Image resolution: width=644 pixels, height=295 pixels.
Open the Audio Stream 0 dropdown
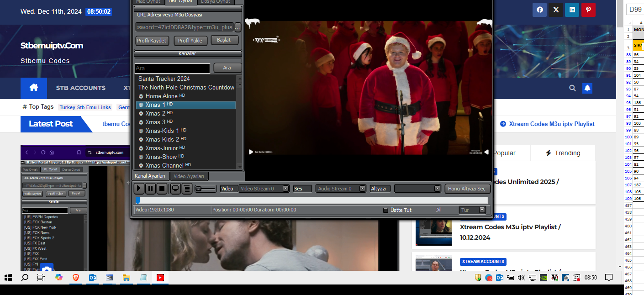click(341, 189)
